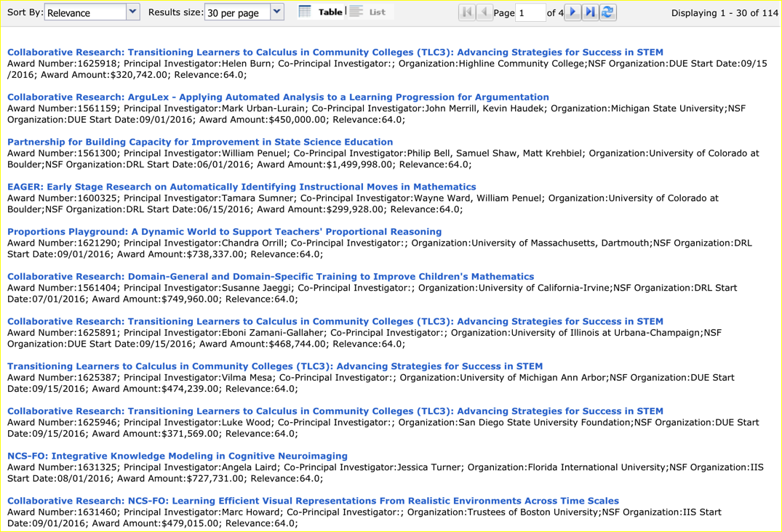Open EAGER Early Stage Research award link
This screenshot has height=532, width=782.
pos(242,187)
